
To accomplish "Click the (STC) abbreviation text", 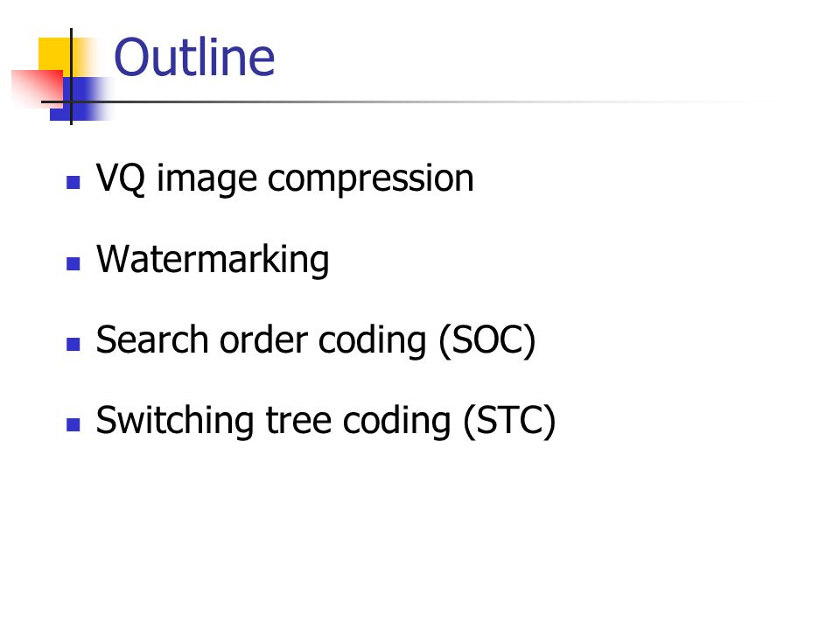I will point(509,421).
